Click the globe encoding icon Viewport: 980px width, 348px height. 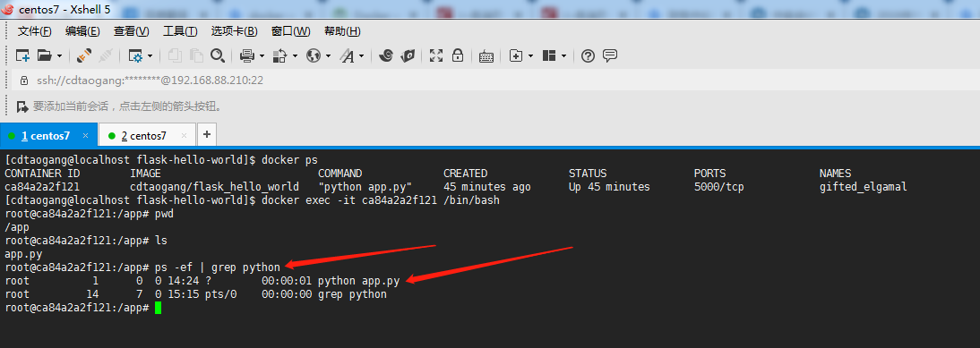314,56
